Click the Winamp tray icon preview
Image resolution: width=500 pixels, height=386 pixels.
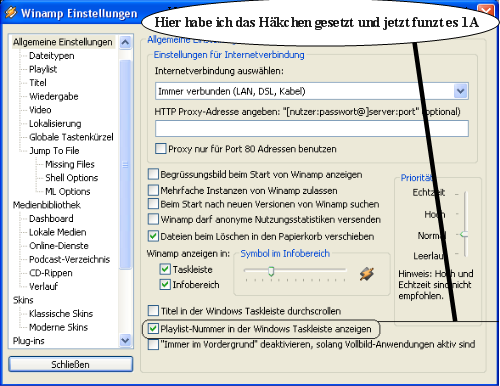[x=367, y=274]
